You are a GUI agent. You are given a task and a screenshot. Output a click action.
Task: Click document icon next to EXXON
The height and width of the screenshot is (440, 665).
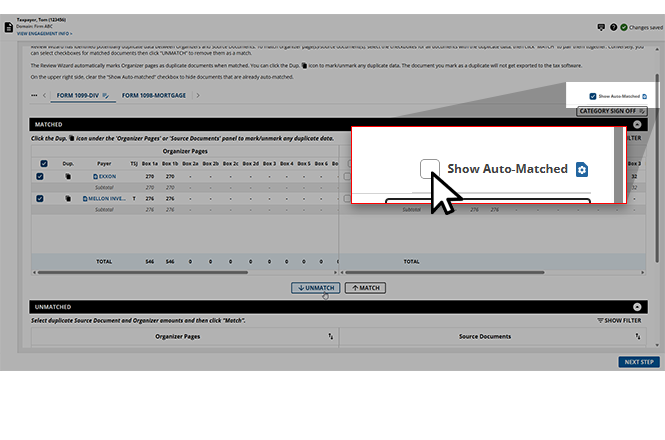coord(95,176)
